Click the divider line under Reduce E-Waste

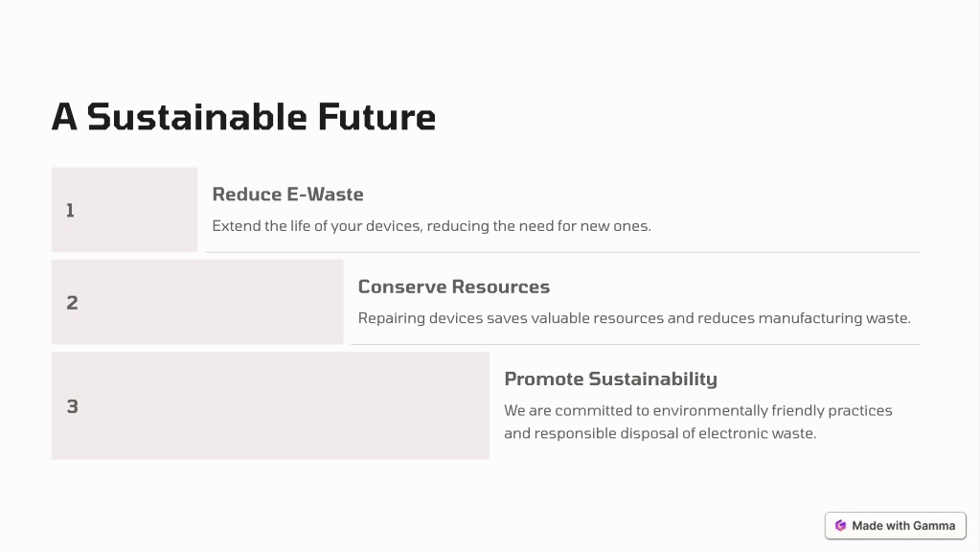(x=562, y=253)
